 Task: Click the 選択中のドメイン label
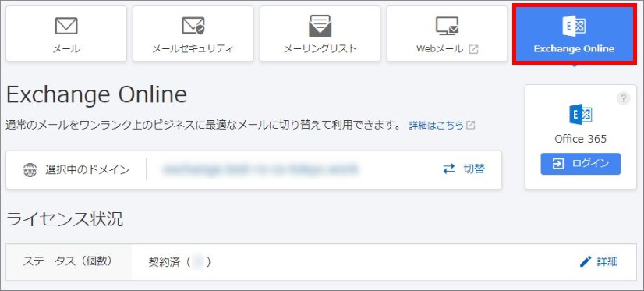(x=87, y=169)
